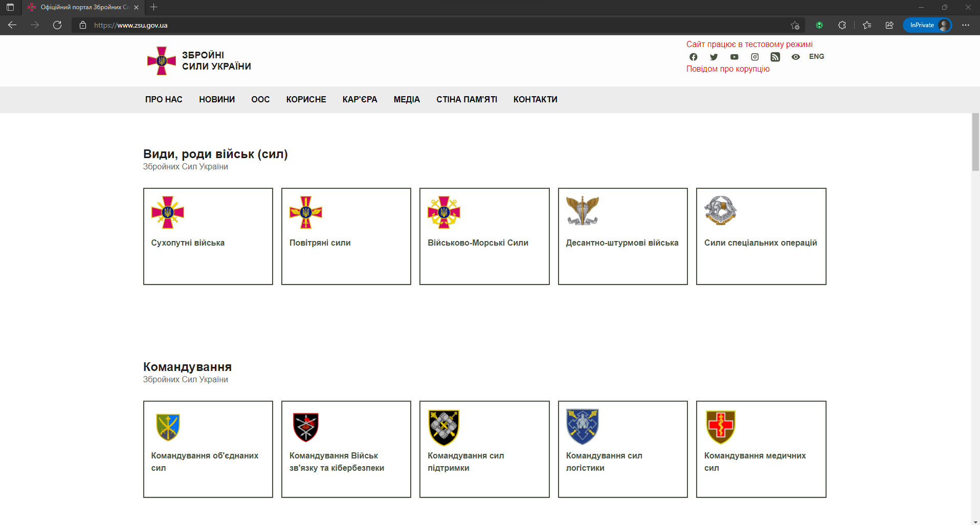Close the Офіційний портал Збройних Сил tab
The image size is (980, 525).
136,7
